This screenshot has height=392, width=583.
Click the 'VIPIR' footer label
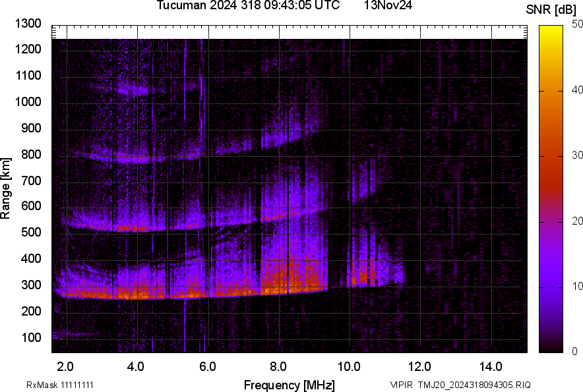coord(402,385)
